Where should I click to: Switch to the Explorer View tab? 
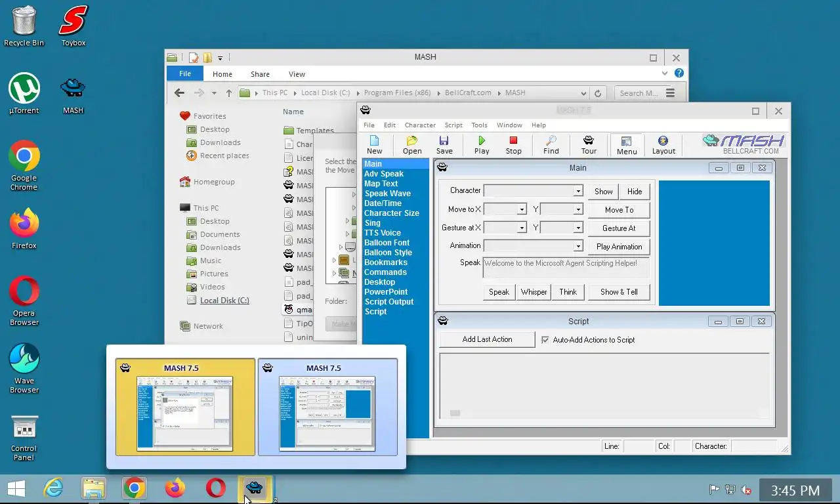[297, 74]
